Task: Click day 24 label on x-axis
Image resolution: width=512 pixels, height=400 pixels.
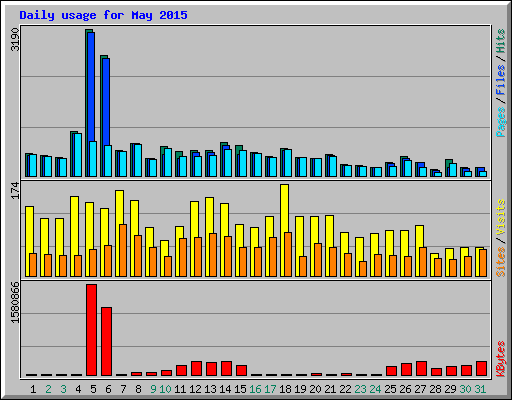Action: point(375,389)
